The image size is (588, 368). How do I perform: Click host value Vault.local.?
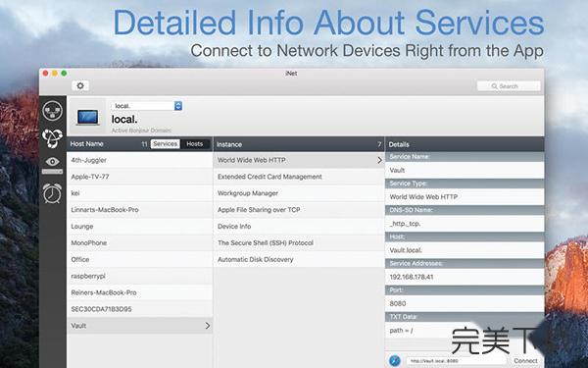[465, 250]
